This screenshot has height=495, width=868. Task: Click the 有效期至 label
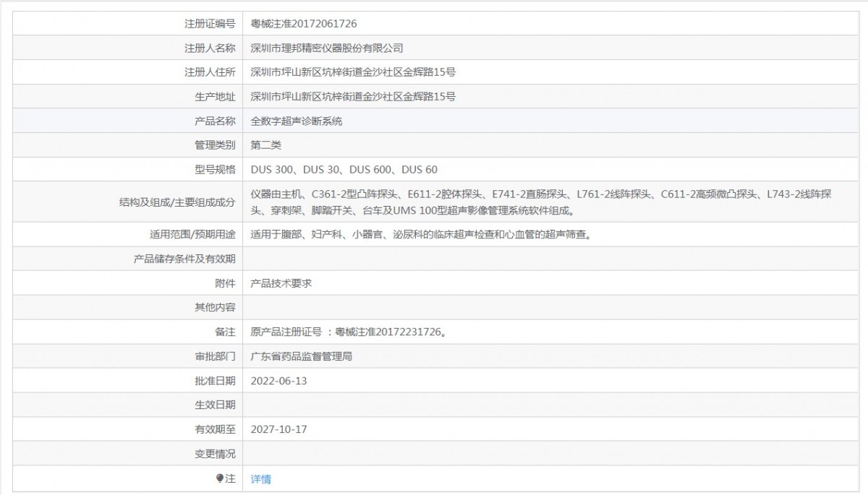(215, 429)
